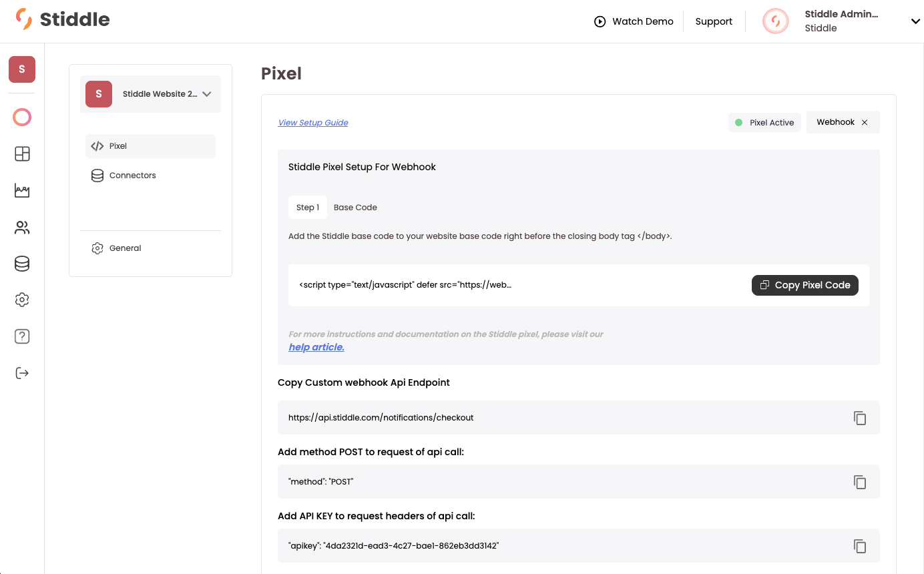Open the help question mark icon in the sidebar
This screenshot has height=574, width=924.
(x=22, y=336)
